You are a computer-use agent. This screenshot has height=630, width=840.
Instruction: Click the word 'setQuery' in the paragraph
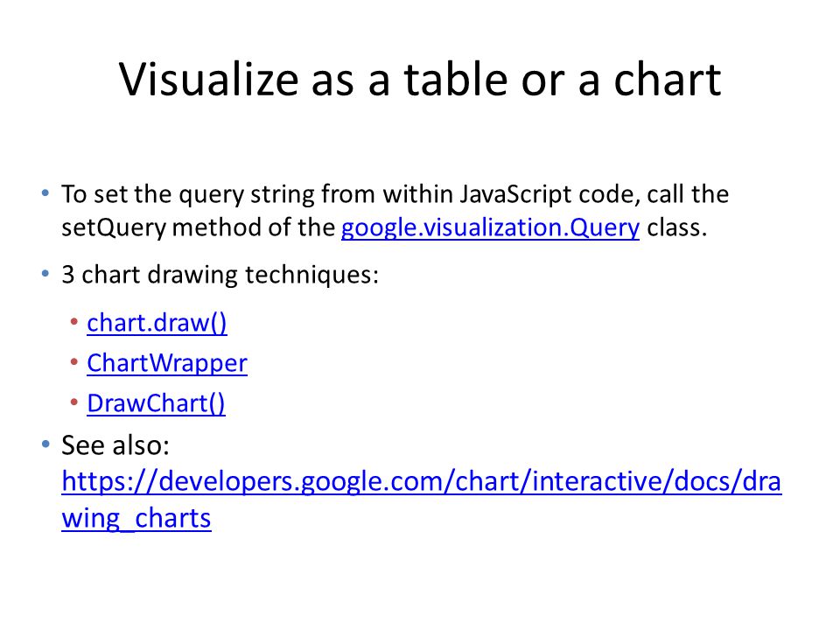tap(114, 228)
